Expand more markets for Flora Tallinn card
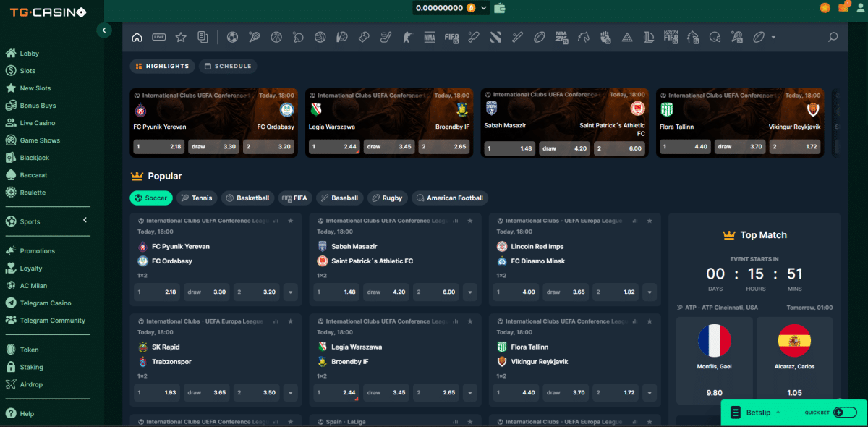This screenshot has width=868, height=427. click(x=649, y=393)
